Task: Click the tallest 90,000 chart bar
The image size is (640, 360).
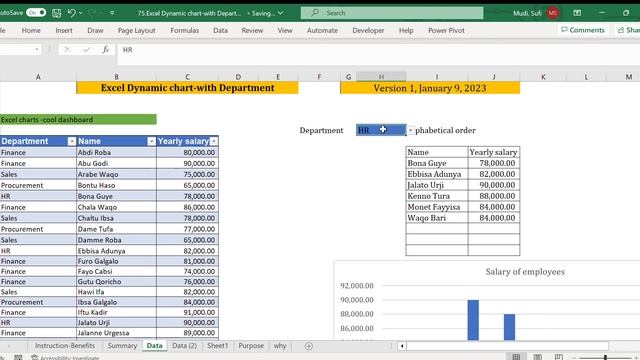Action: click(x=473, y=320)
